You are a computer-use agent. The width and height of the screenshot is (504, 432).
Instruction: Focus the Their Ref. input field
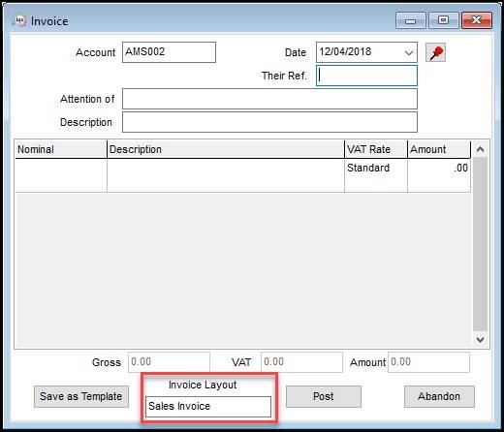point(366,76)
